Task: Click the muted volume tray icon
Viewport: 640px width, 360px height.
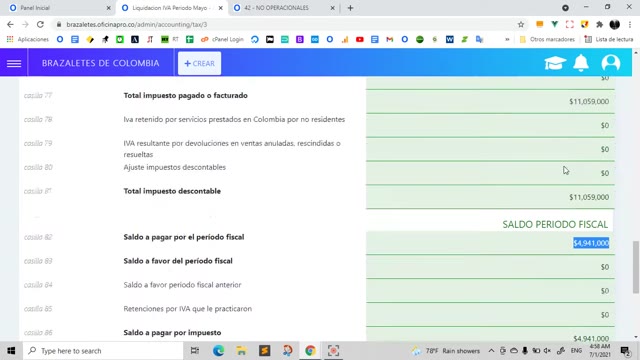Action: pos(547,351)
